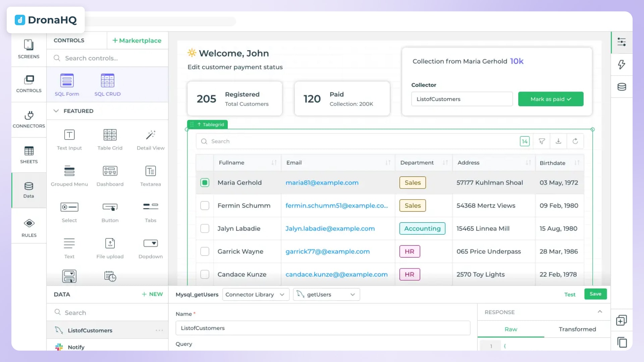Check the Garrick Wayne row
Screen dimensions: 644x362
click(x=205, y=251)
